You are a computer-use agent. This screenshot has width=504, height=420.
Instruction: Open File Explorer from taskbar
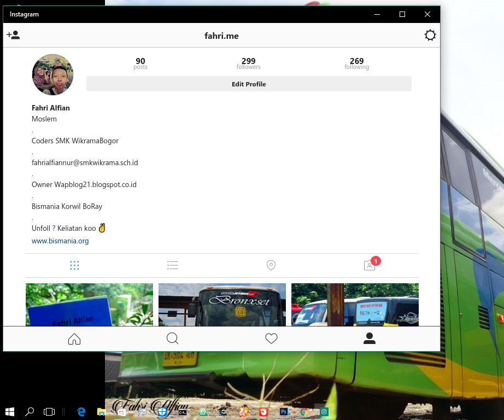(x=101, y=412)
